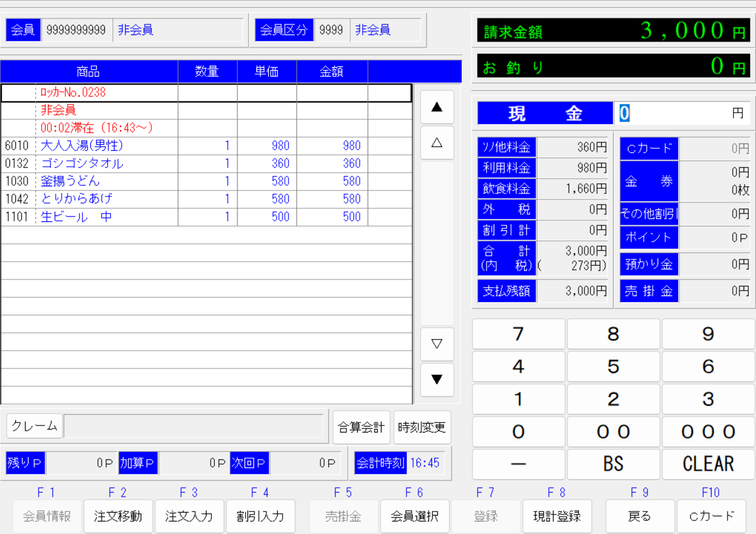Click the クレーム button
Image resolution: width=756 pixels, height=534 pixels.
pos(34,426)
